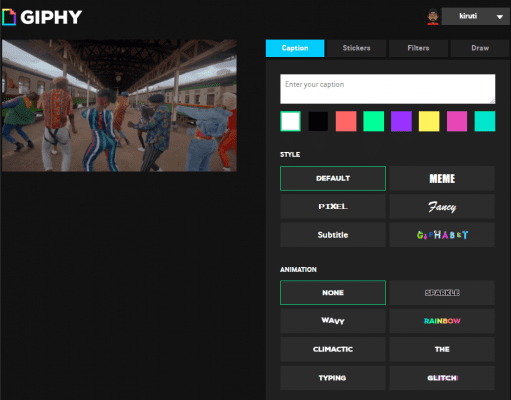The height and width of the screenshot is (400, 511).
Task: Open the kiruti account dropdown arrow
Action: tap(499, 17)
